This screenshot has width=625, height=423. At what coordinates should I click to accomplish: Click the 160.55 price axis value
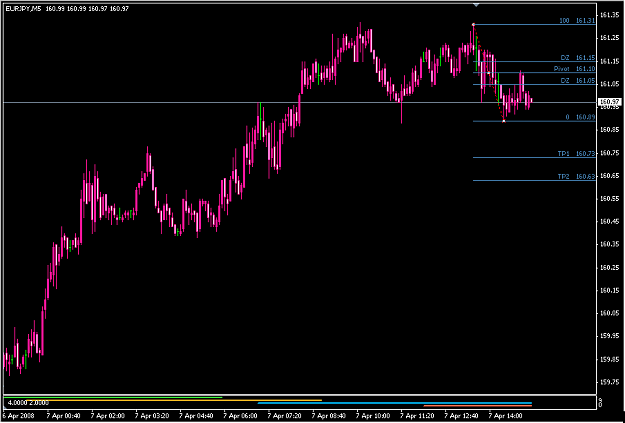click(x=608, y=199)
